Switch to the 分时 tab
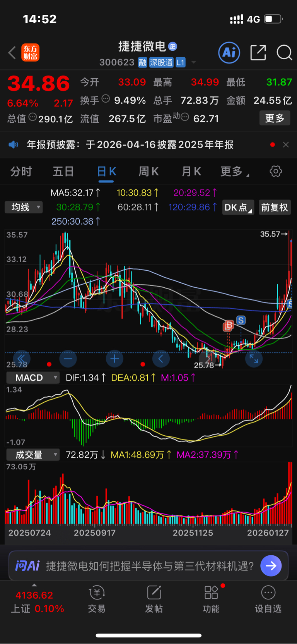Viewport: 297px width, 644px height. point(21,172)
